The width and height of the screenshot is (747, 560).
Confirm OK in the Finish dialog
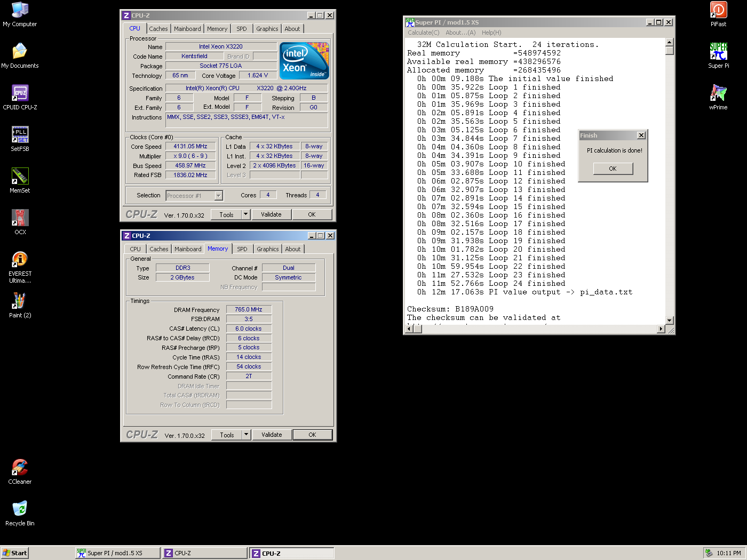tap(613, 169)
